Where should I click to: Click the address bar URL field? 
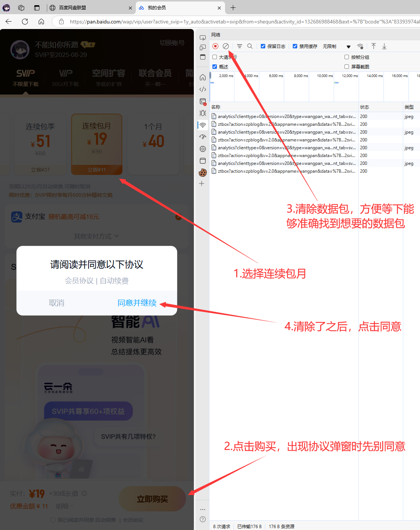point(244,22)
